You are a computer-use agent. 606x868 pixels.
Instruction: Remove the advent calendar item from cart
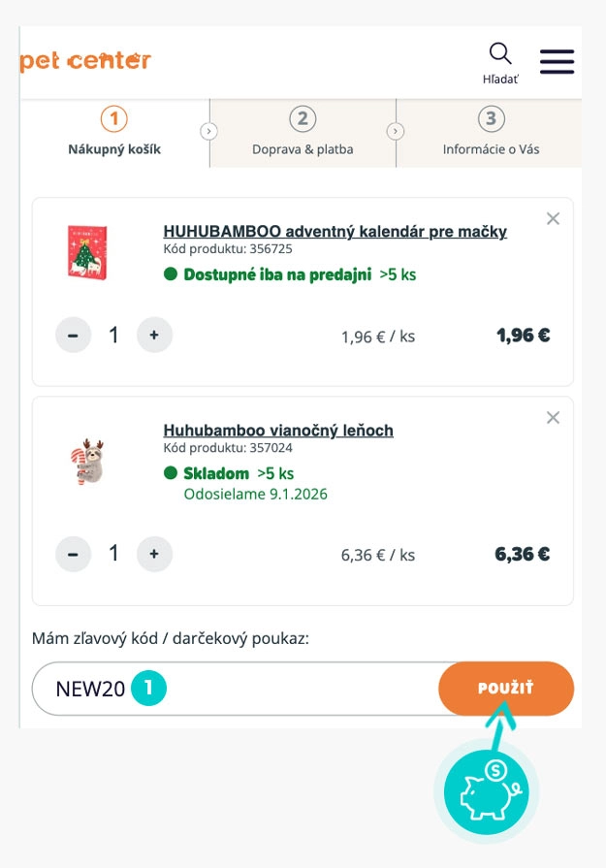tap(553, 219)
